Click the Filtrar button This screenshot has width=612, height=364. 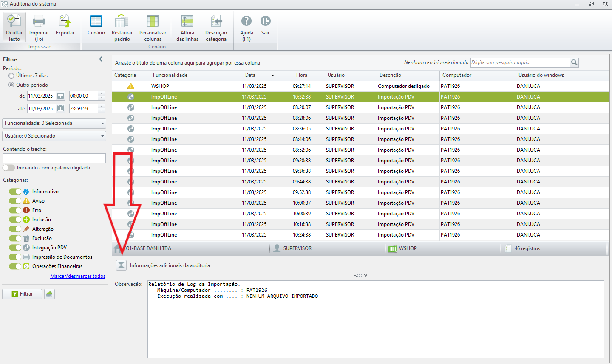point(22,294)
